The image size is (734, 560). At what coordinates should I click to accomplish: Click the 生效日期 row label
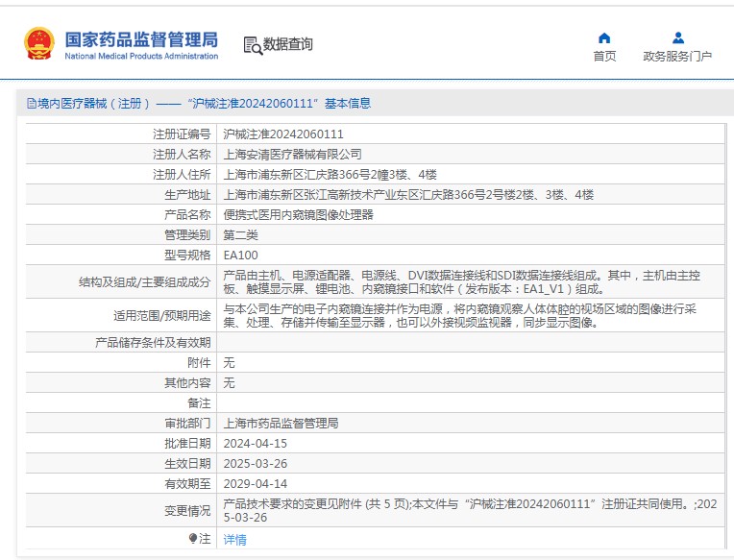187,464
